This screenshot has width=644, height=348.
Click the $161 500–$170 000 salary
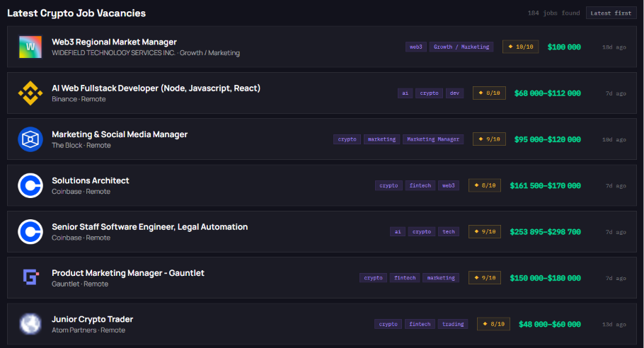point(546,185)
